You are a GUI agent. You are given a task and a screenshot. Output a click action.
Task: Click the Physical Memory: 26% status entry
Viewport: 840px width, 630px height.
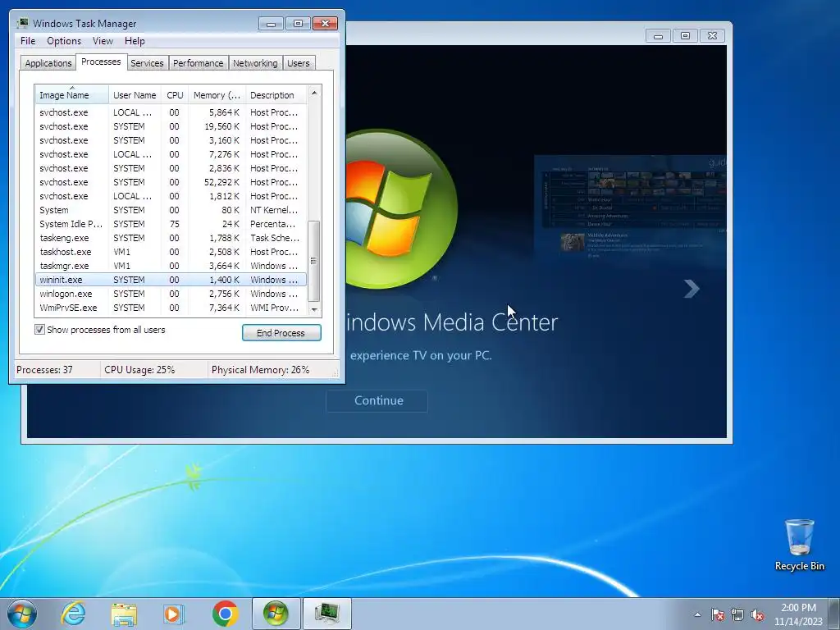[x=270, y=370]
